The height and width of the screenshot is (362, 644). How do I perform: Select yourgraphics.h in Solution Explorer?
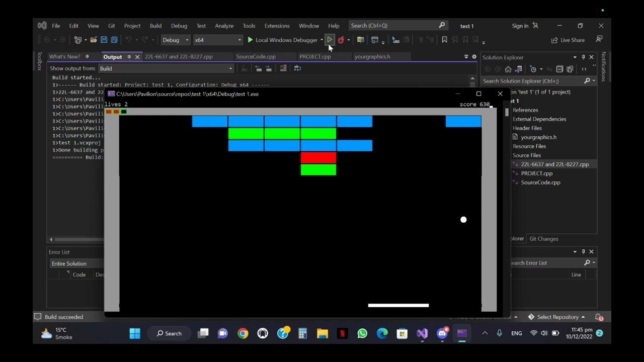tap(538, 137)
